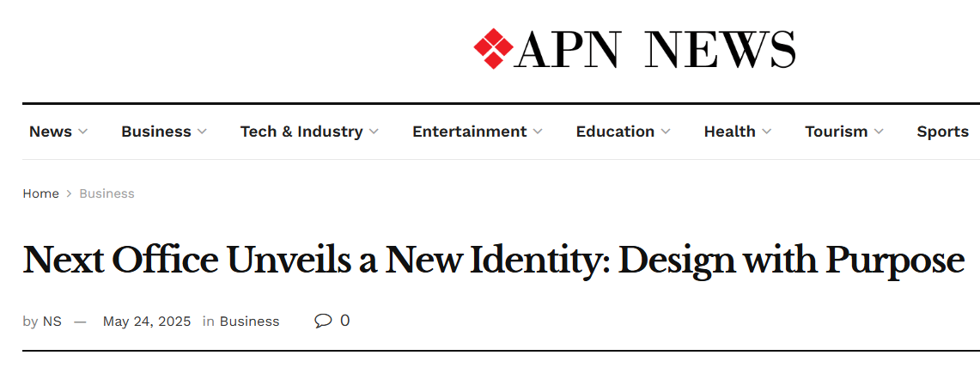Viewport: 980px width, 380px height.
Task: Click the red diamond APN logo icon
Action: 493,49
